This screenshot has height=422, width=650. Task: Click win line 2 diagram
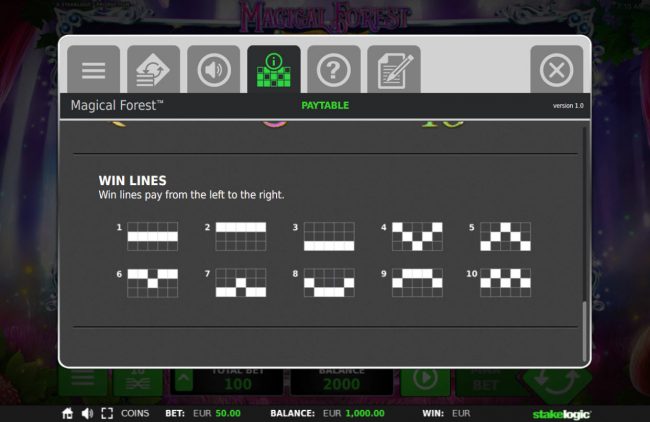pos(241,236)
